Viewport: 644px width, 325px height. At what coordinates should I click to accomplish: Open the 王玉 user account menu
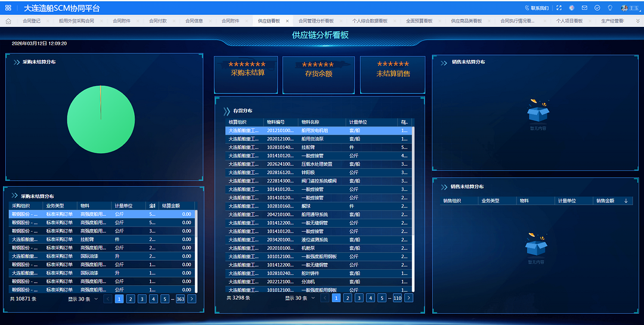pyautogui.click(x=630, y=8)
